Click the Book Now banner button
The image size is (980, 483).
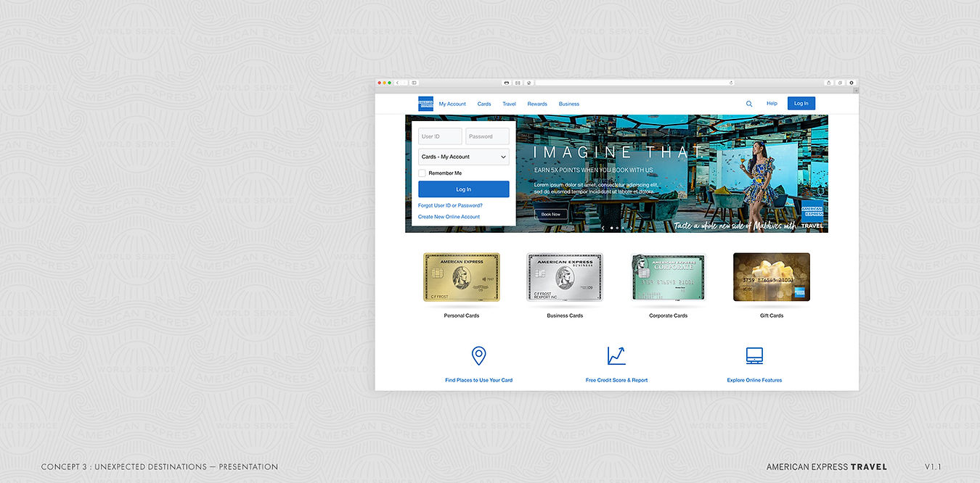[551, 214]
